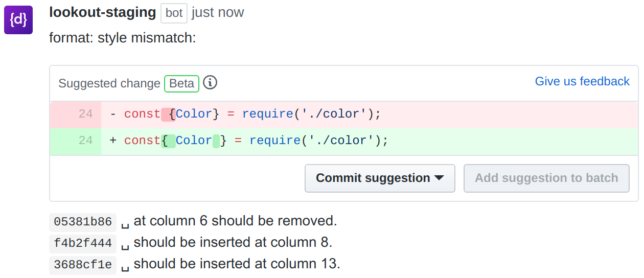
Task: Open the "Give us feedback" link
Action: [x=582, y=82]
